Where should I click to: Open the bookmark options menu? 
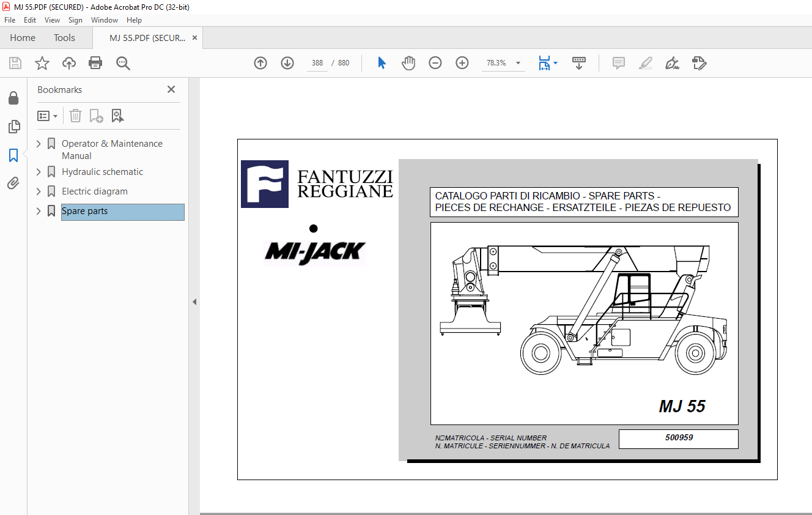48,116
